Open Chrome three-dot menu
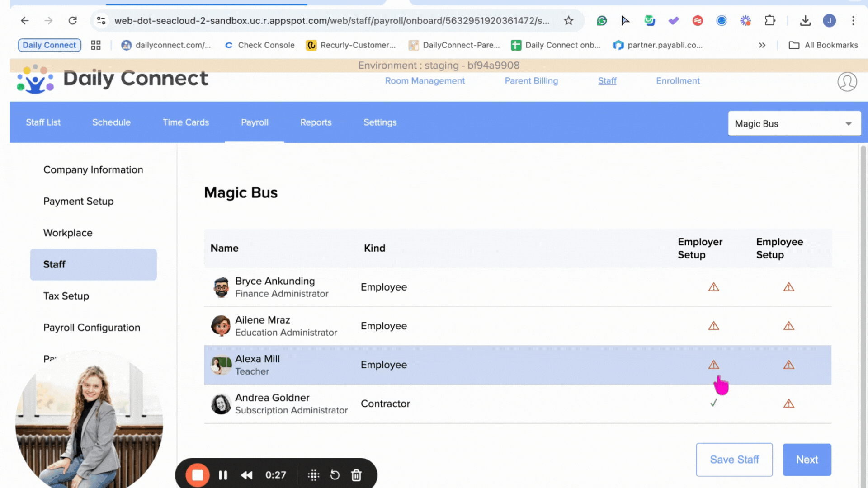Screen dimensions: 868x488 tap(853, 21)
